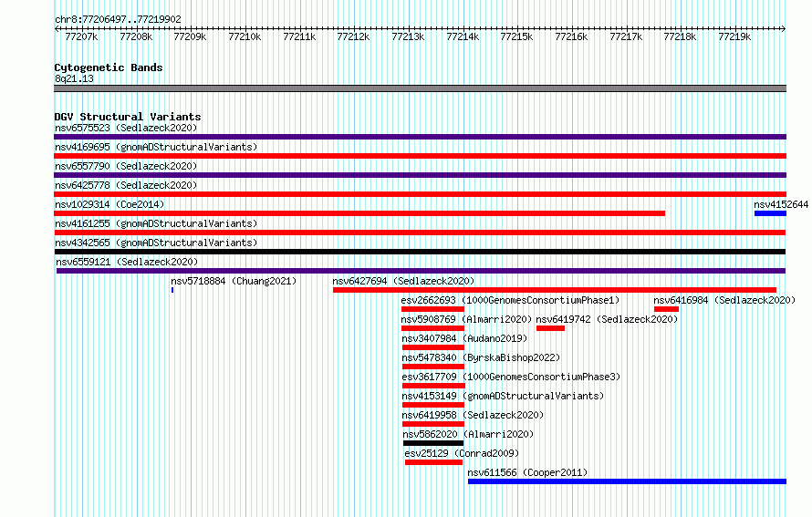
Task: Select the purple nsv6575523 feature bar
Action: point(420,137)
